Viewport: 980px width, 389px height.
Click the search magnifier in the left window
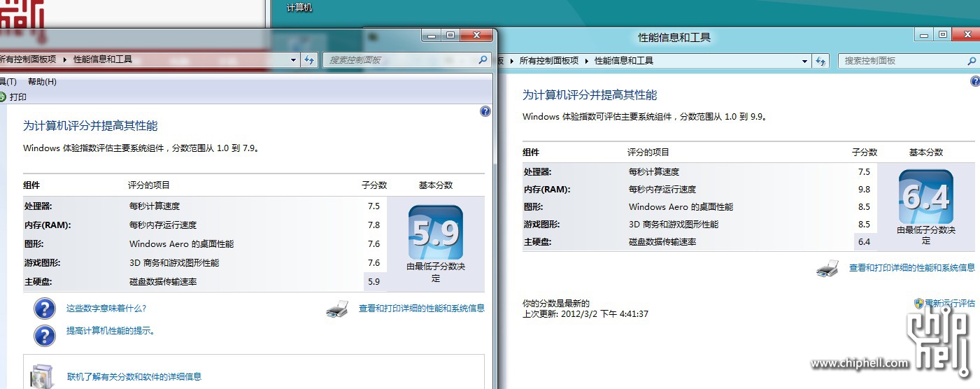coord(483,60)
